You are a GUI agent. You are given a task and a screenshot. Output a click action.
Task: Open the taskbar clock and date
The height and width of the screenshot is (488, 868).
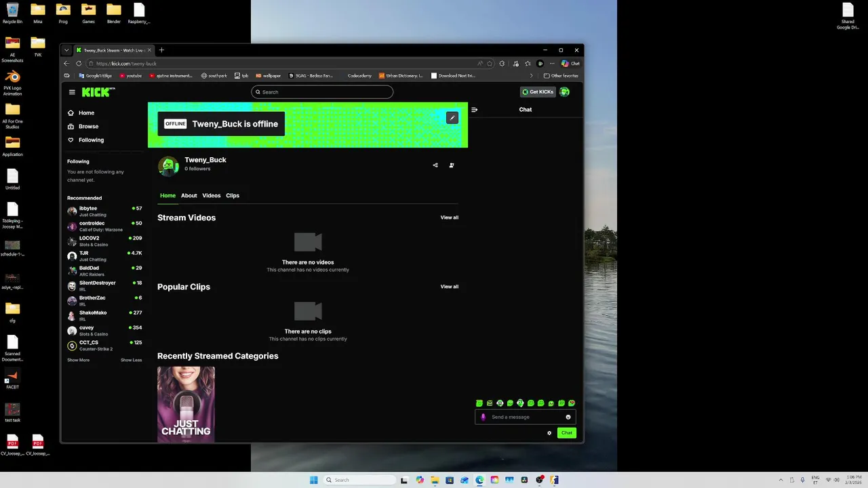click(854, 480)
